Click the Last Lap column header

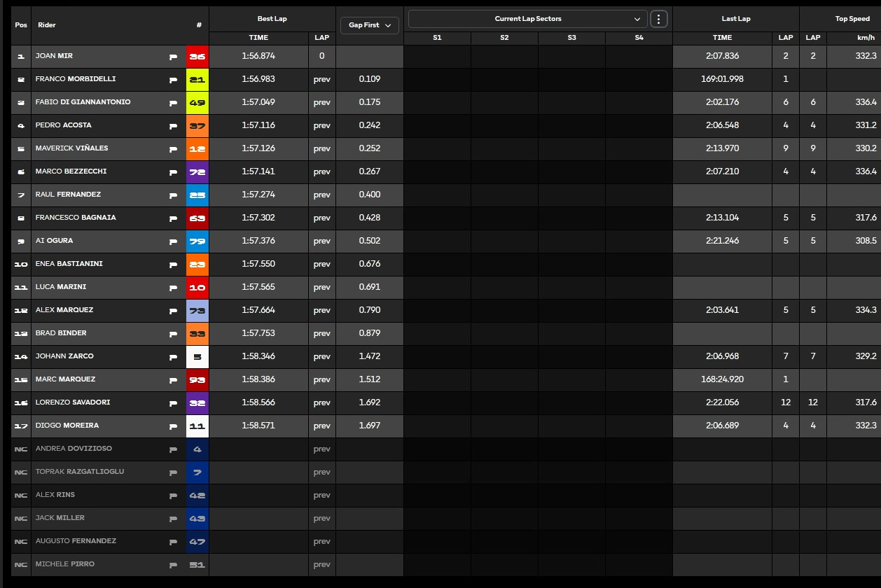[735, 19]
